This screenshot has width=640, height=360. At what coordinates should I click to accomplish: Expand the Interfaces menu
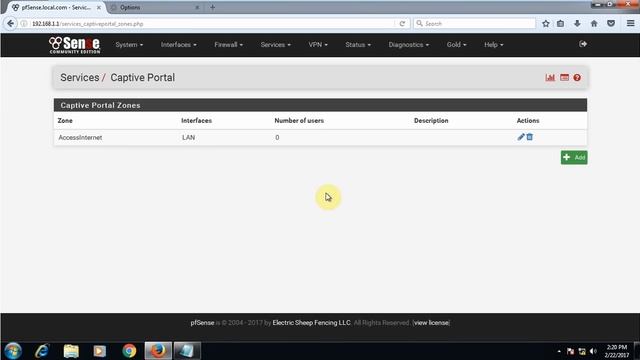(x=178, y=45)
